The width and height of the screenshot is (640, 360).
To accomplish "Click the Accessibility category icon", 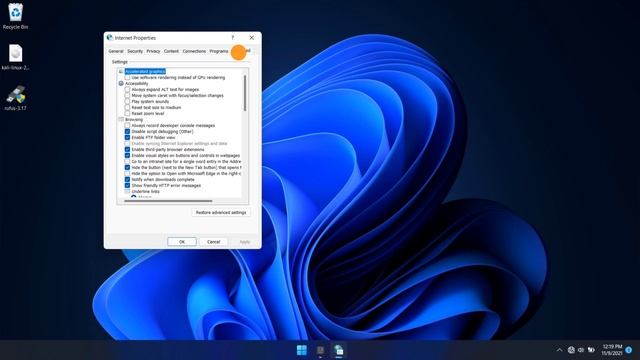I will pos(121,83).
